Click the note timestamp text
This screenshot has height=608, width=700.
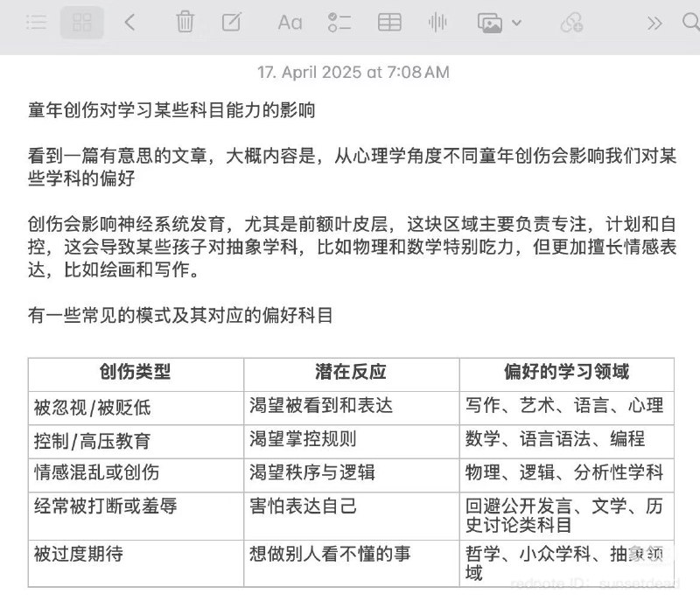pos(354,73)
